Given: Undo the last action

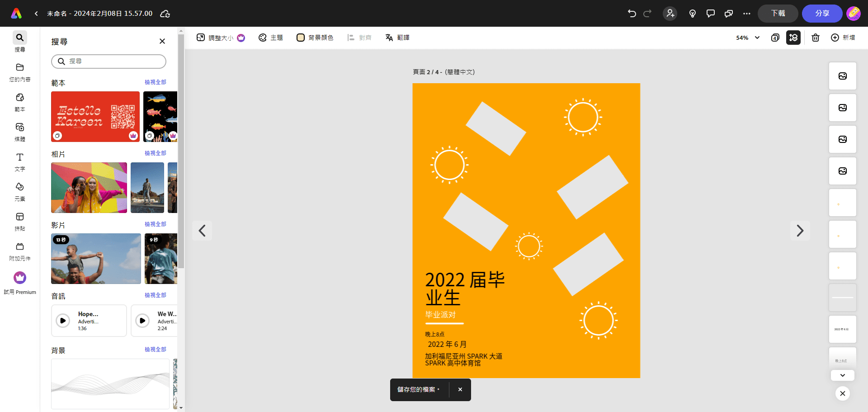Looking at the screenshot, I should (632, 14).
